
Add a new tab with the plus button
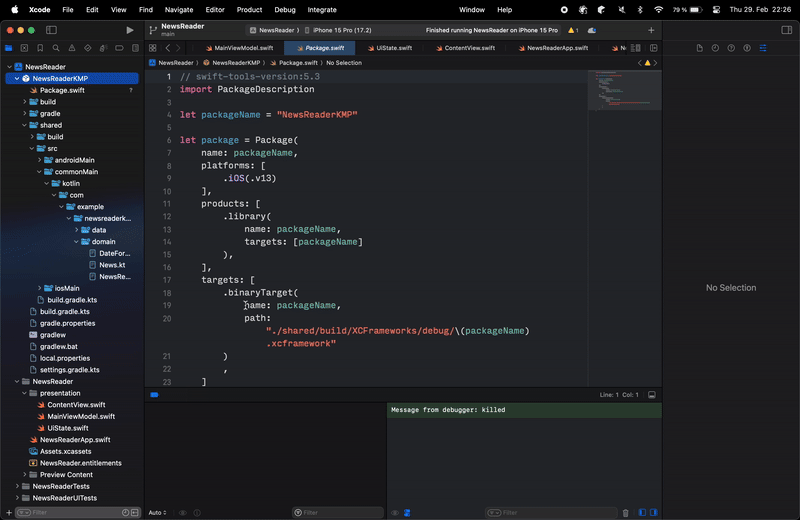click(651, 30)
